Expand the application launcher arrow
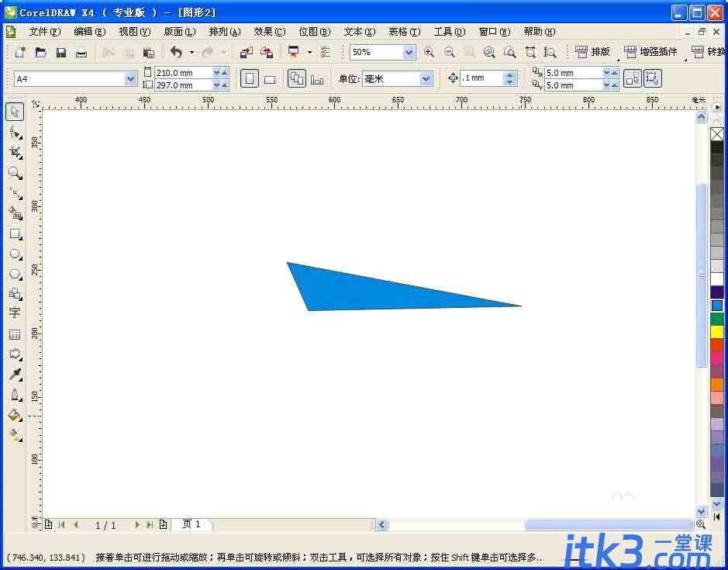 click(x=309, y=53)
